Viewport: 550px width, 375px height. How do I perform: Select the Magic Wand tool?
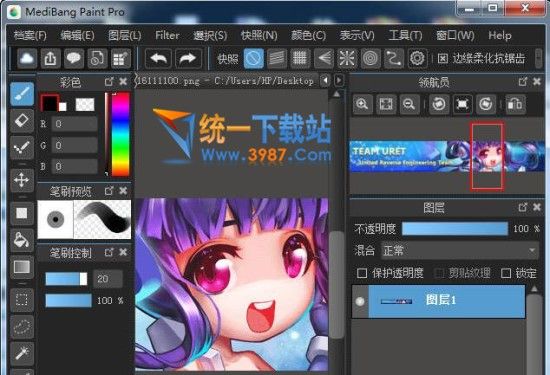coord(22,353)
